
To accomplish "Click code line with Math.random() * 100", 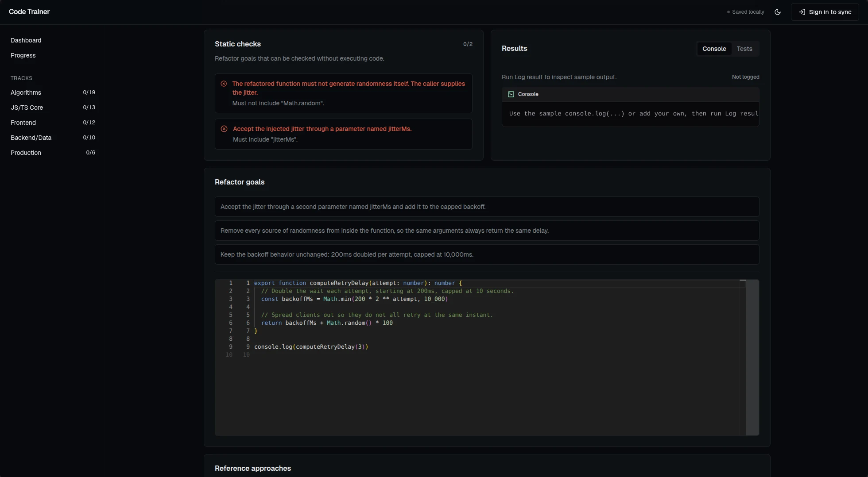I will [327, 323].
